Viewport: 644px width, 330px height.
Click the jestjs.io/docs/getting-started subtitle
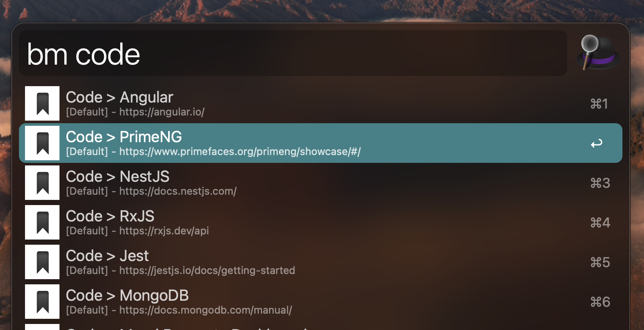[207, 271]
